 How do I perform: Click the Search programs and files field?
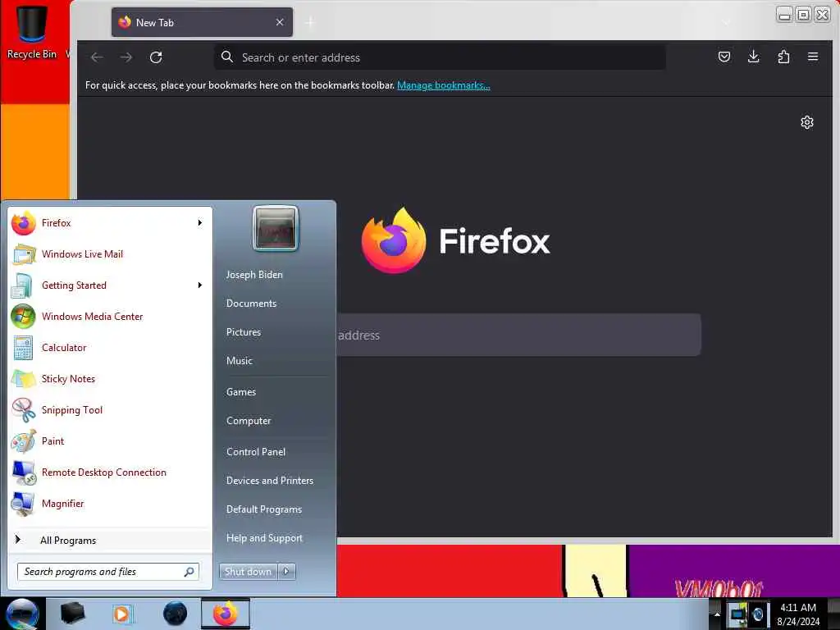tap(107, 572)
